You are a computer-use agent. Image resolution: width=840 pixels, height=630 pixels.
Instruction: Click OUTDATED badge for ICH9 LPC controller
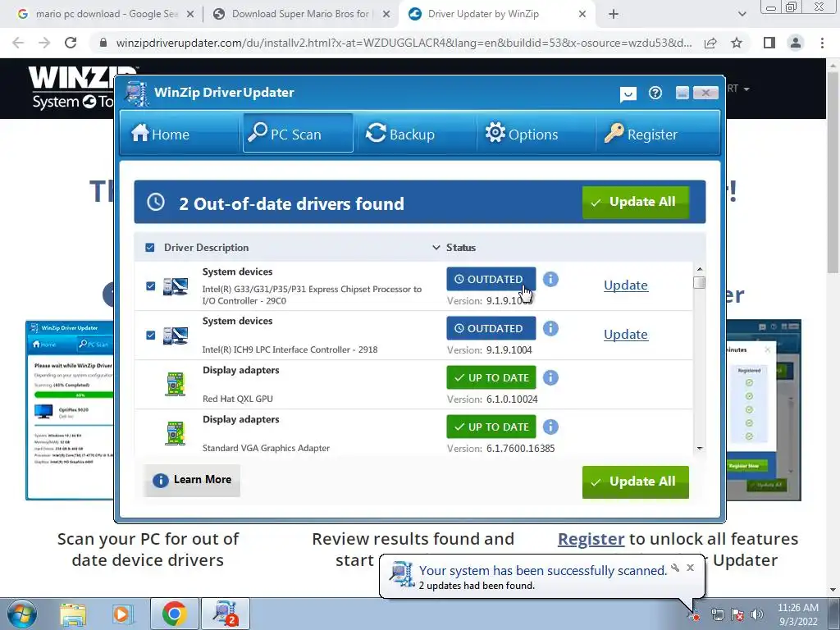pyautogui.click(x=491, y=328)
